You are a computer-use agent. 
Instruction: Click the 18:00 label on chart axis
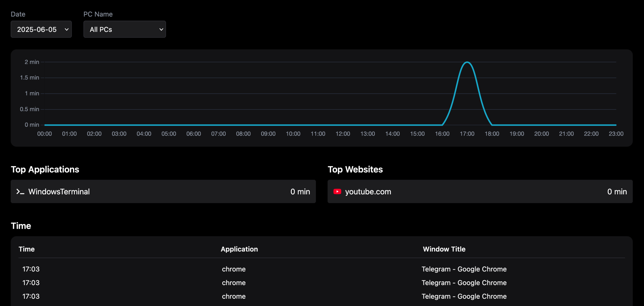coord(492,134)
